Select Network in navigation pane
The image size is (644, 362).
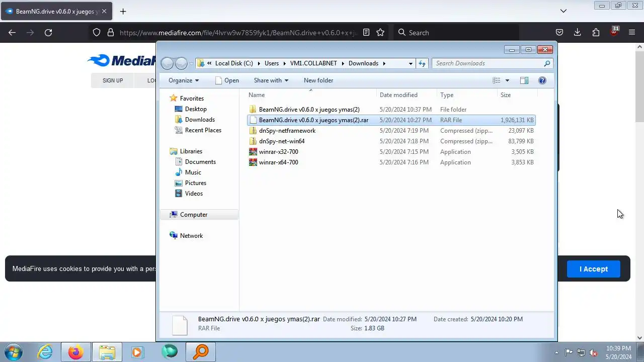pyautogui.click(x=191, y=236)
